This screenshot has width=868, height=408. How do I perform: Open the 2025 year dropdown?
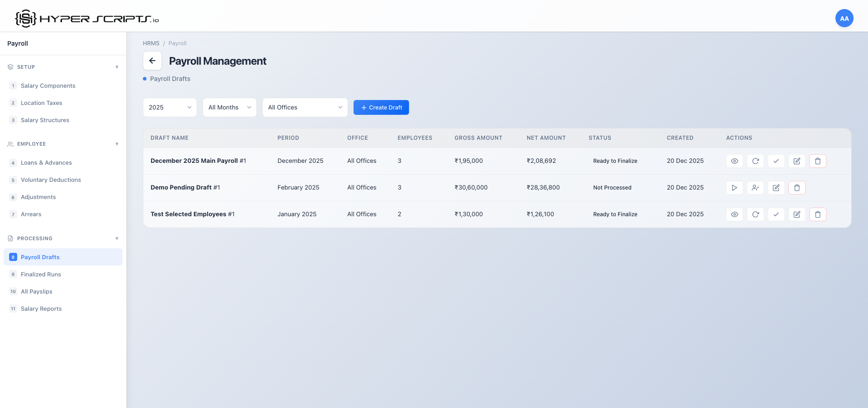click(x=170, y=108)
